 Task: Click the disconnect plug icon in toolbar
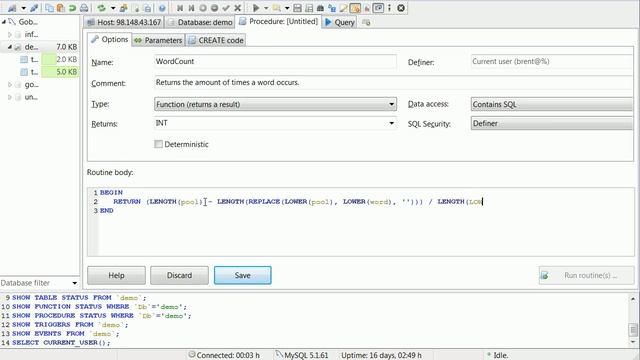(x=34, y=8)
